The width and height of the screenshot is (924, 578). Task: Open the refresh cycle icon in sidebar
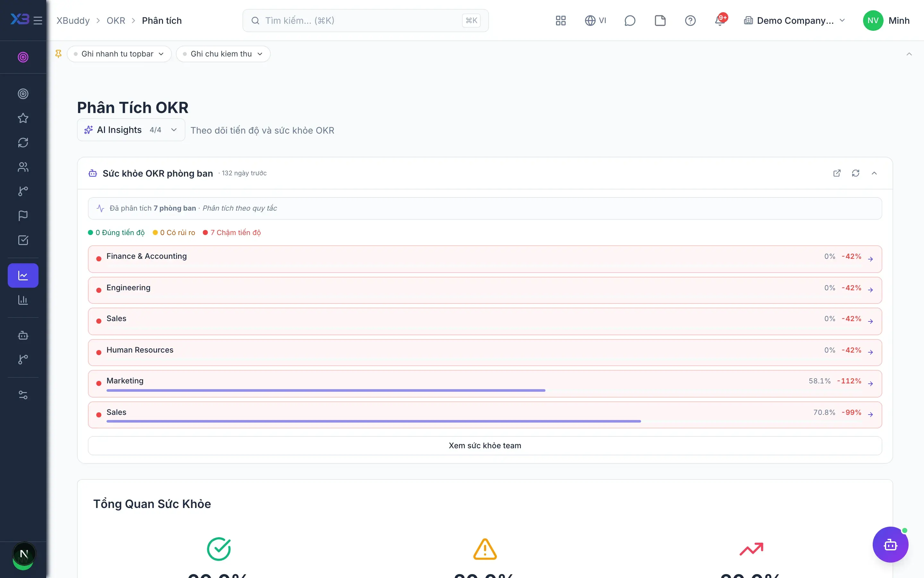pos(23,143)
